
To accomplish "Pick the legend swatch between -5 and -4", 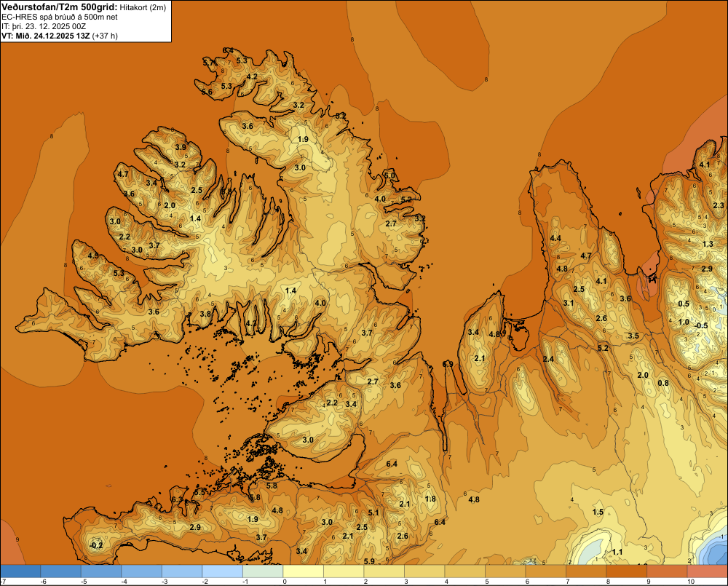I will 101,571.
